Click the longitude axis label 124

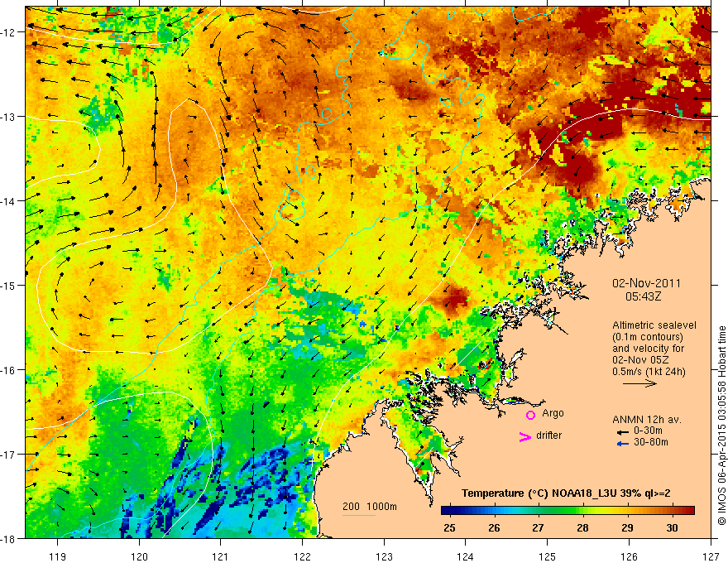[x=465, y=556]
